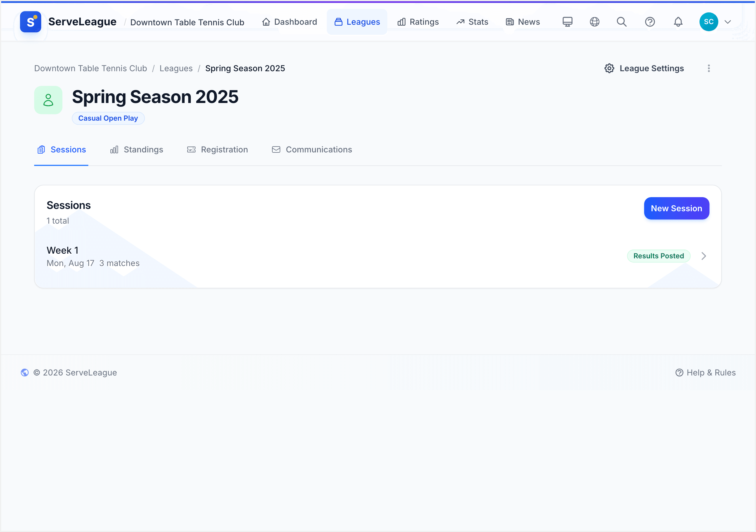Switch to the Registration tab
The height and width of the screenshot is (532, 756).
[217, 150]
